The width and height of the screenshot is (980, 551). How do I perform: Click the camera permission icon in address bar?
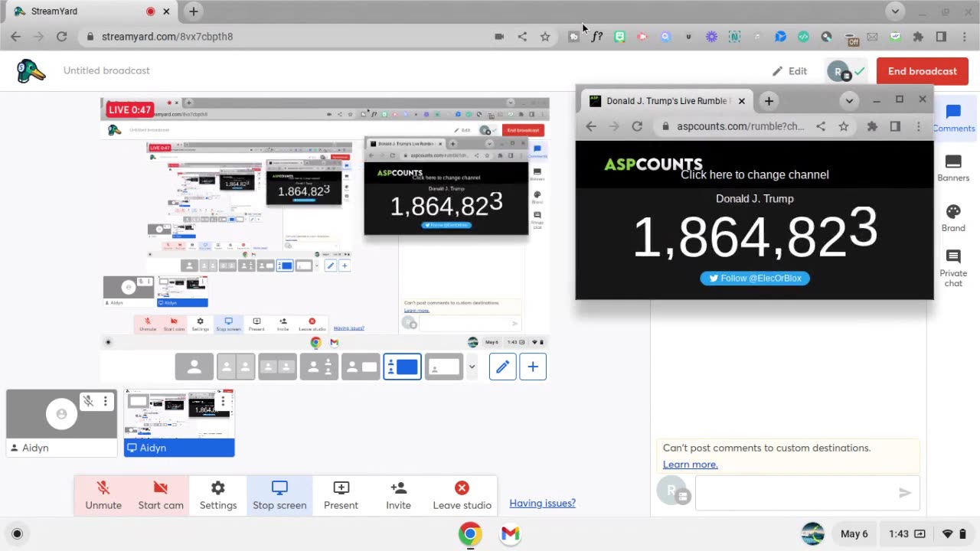pos(499,36)
